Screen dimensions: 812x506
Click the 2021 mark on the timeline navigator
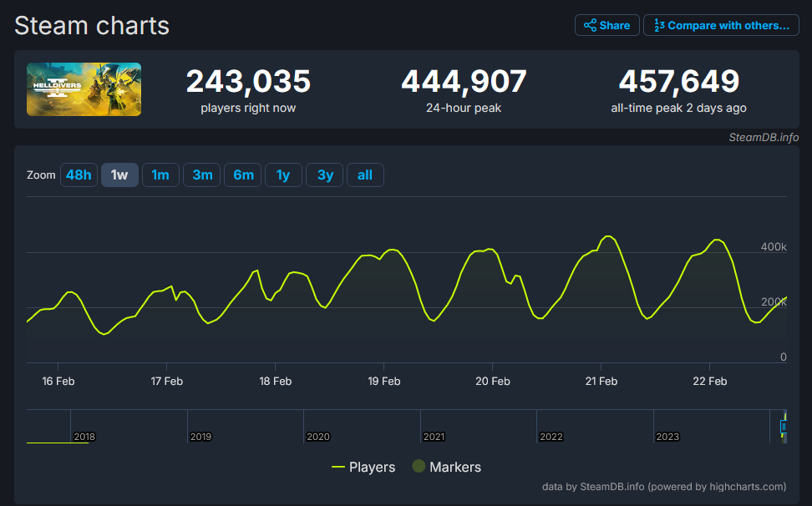point(435,436)
